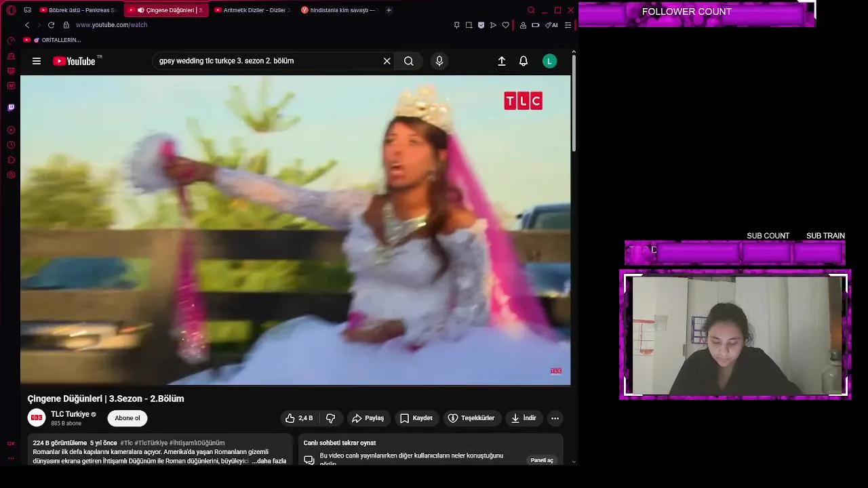Switch to Aritmetik Diziler tab
Viewport: 868px width, 488px height.
tap(252, 10)
